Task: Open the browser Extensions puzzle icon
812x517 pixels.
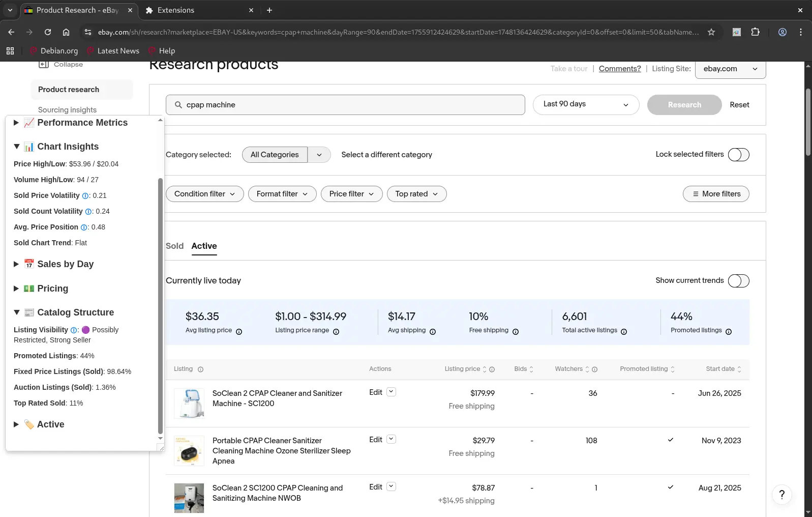Action: click(x=755, y=32)
